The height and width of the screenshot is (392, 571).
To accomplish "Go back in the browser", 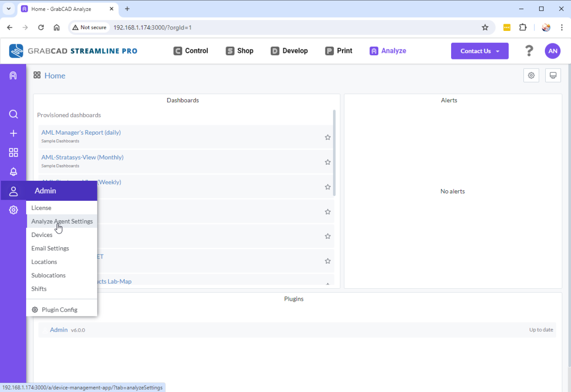I will coord(10,28).
